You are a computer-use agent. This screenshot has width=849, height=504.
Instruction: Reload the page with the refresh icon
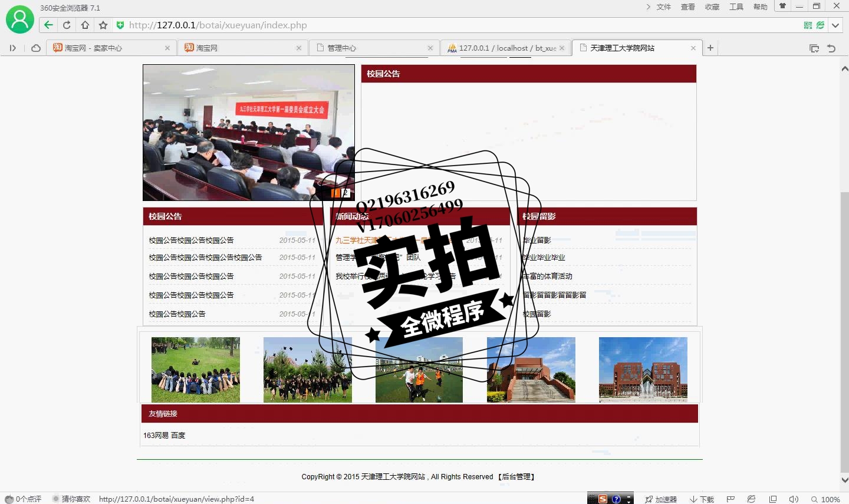67,25
